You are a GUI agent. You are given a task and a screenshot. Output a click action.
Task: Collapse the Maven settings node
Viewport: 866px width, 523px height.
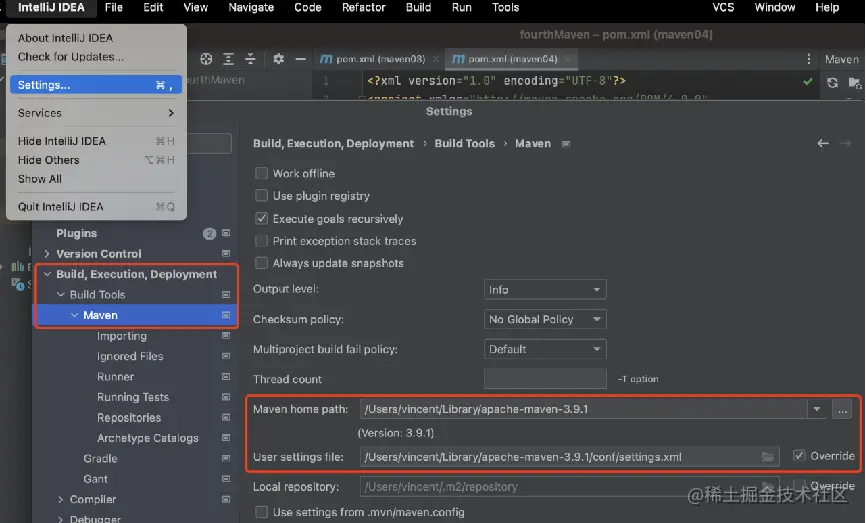[x=75, y=315]
